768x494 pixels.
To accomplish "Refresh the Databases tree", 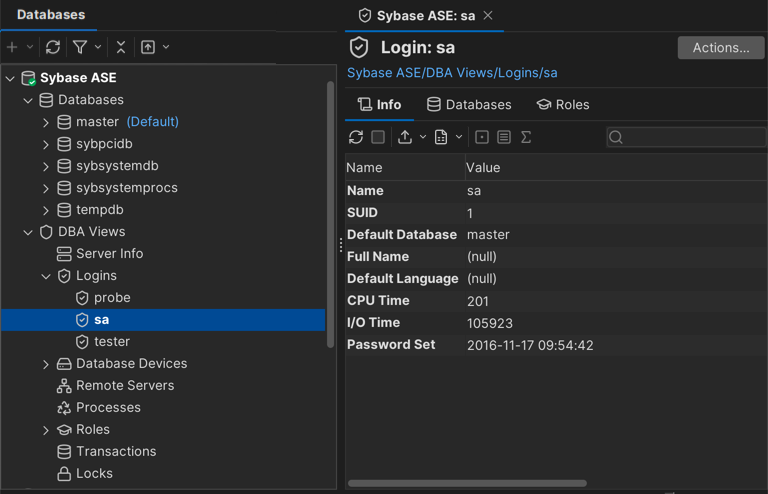I will 53,47.
